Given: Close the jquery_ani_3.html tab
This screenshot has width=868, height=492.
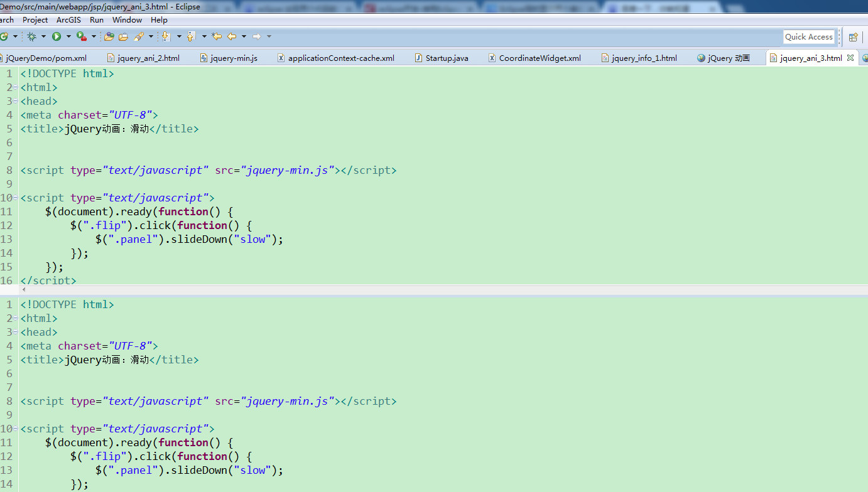Looking at the screenshot, I should [x=850, y=58].
